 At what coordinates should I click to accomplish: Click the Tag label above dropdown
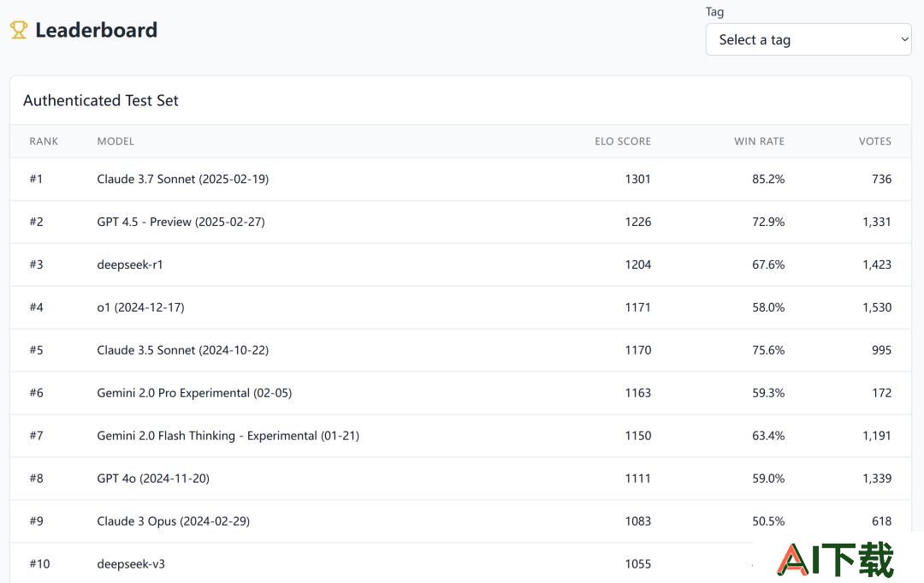click(714, 12)
